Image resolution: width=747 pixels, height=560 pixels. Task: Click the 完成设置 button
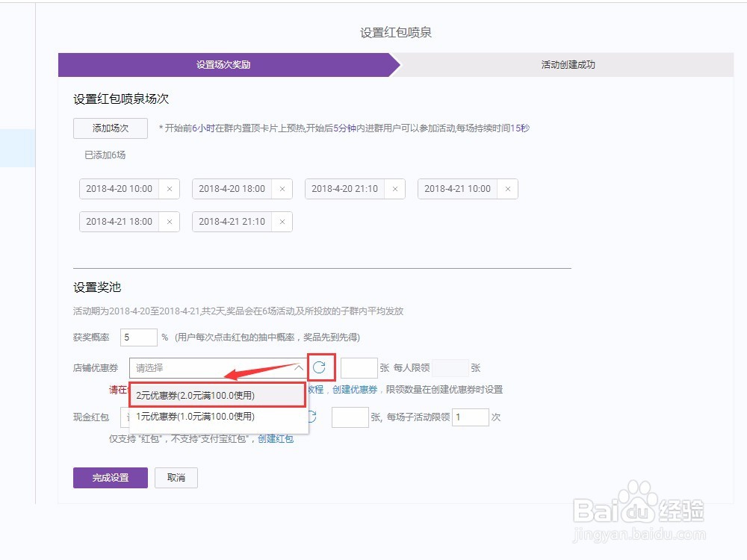(110, 478)
